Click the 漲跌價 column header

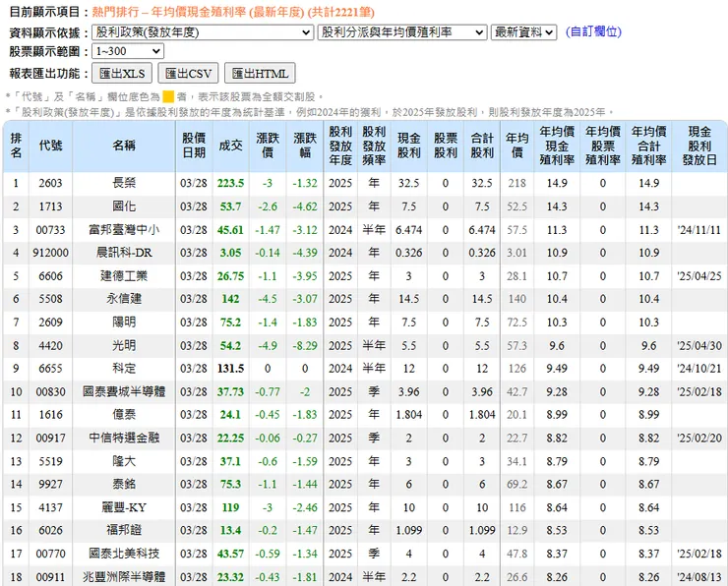click(x=268, y=146)
